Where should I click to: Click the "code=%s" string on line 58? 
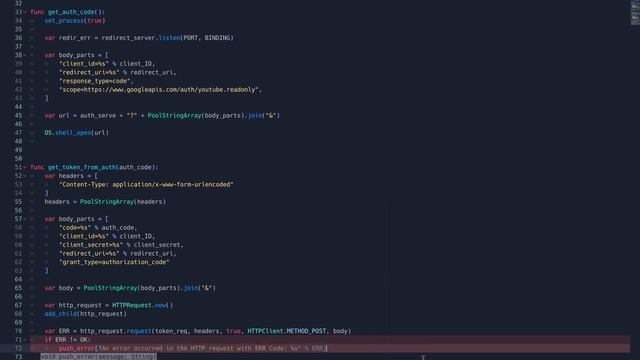(x=75, y=228)
